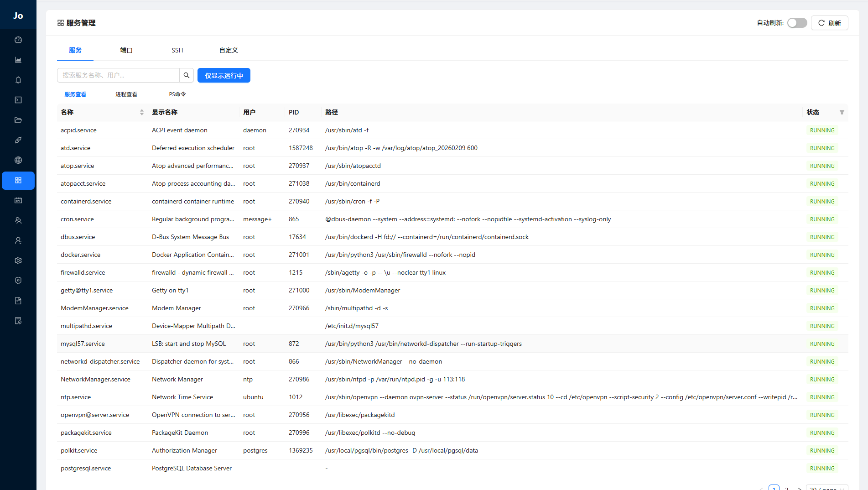Open the 状态 column filter
This screenshot has height=490, width=868.
click(842, 112)
